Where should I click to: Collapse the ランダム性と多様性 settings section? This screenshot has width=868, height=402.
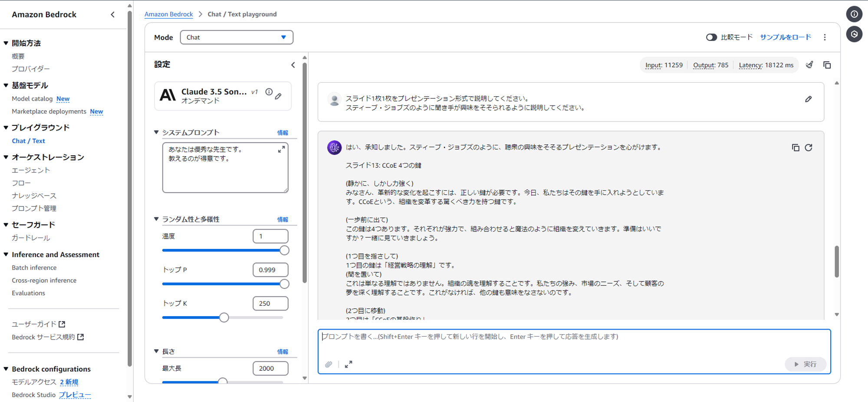pyautogui.click(x=156, y=219)
